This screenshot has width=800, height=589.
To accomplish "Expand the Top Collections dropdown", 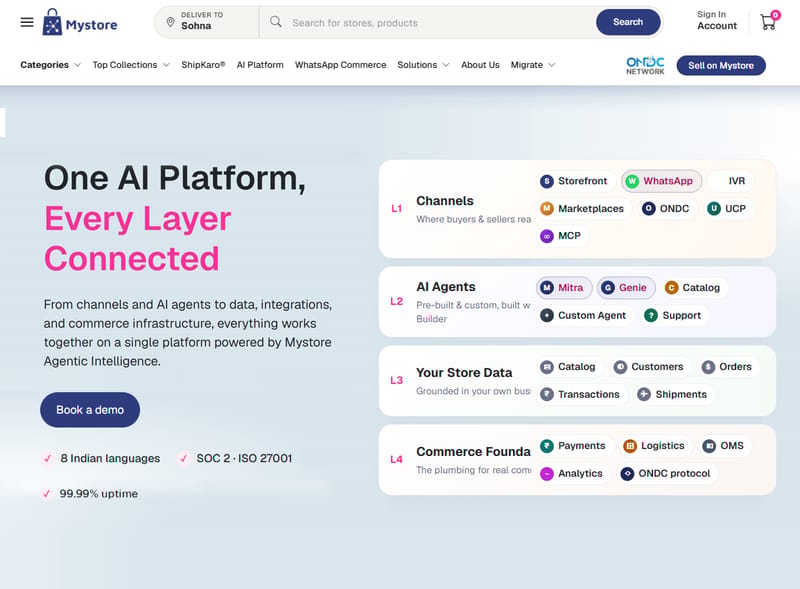I will coord(131,65).
